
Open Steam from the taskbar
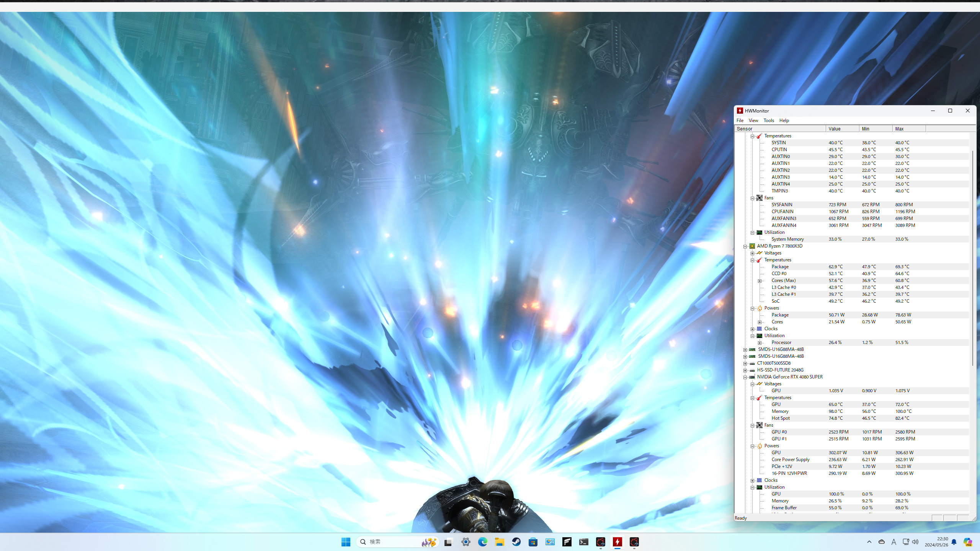point(516,542)
